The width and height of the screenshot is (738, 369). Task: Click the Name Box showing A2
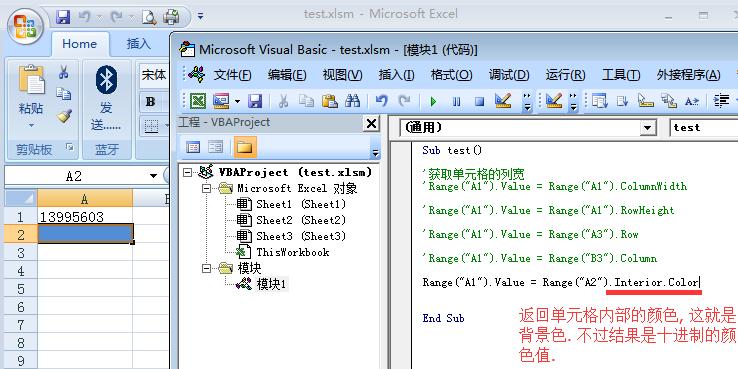click(x=74, y=176)
